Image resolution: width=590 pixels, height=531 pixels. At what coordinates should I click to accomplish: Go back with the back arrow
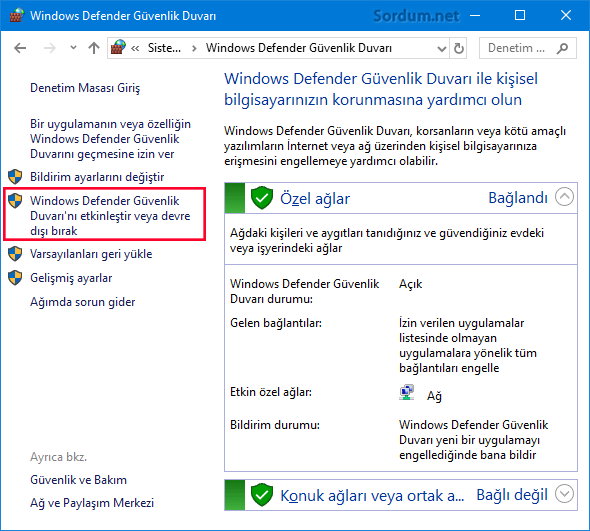tap(20, 48)
